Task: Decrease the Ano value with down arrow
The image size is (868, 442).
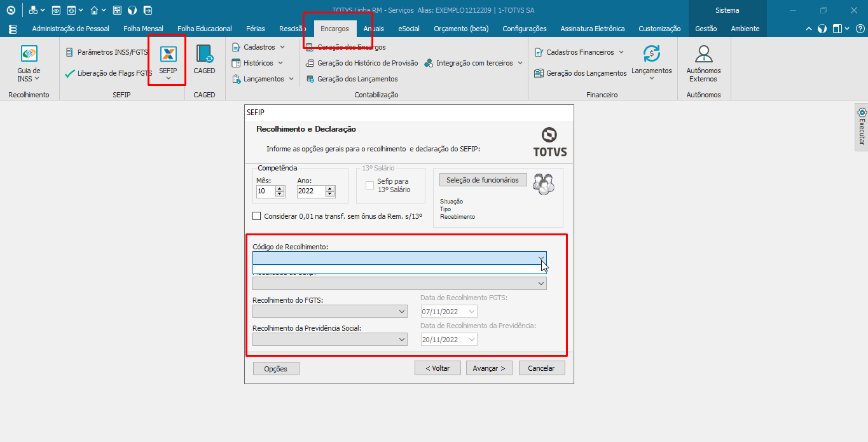Action: [x=329, y=193]
